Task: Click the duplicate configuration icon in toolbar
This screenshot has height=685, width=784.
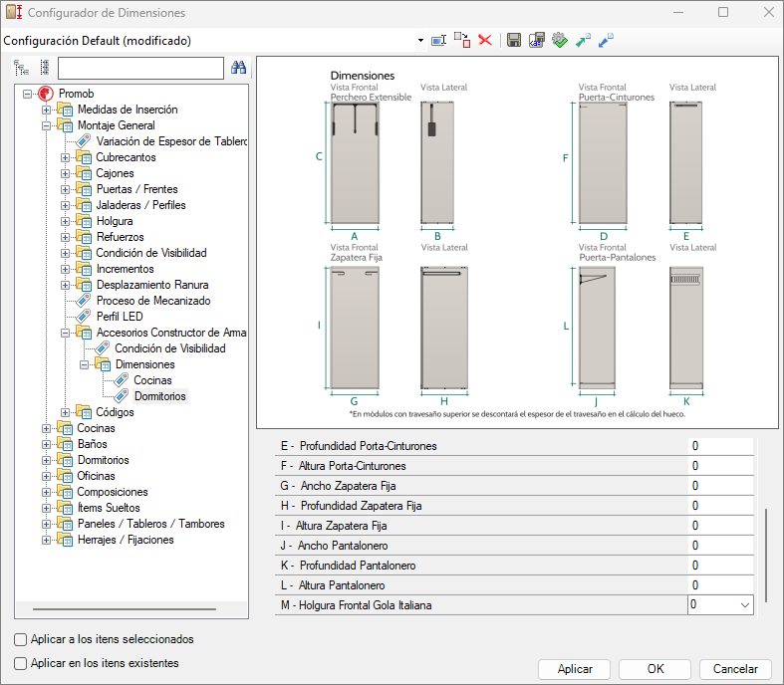Action: pyautogui.click(x=462, y=41)
